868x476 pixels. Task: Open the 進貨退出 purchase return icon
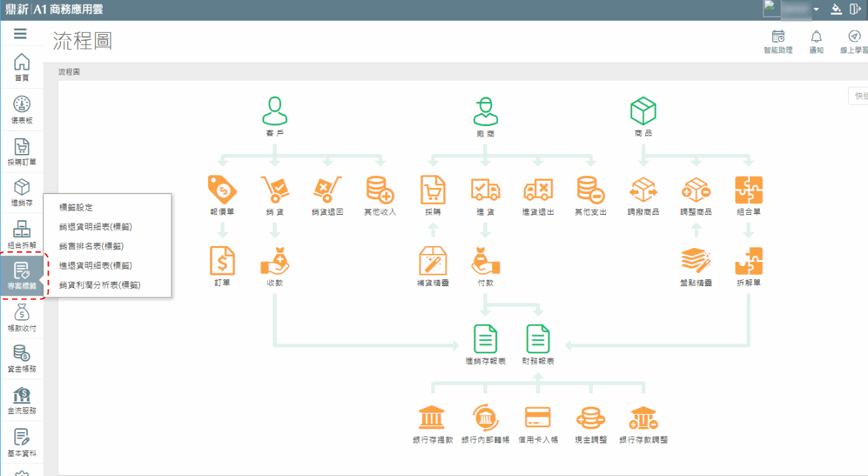pyautogui.click(x=538, y=190)
